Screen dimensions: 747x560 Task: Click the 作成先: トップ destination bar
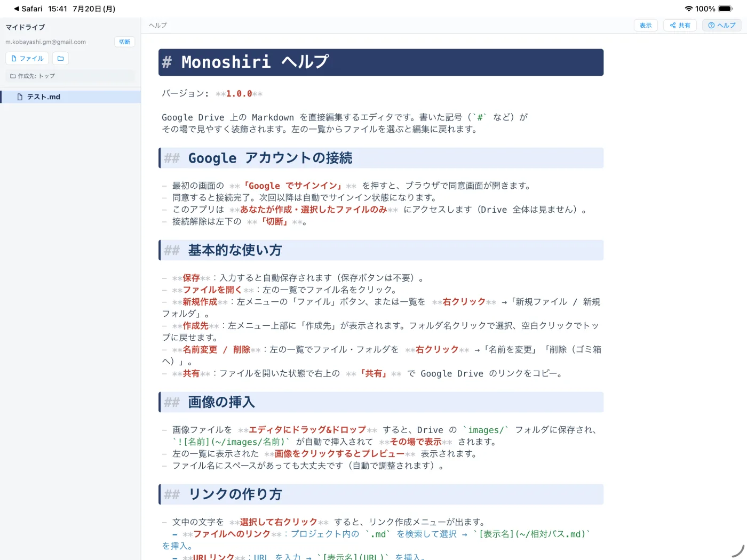[70, 76]
